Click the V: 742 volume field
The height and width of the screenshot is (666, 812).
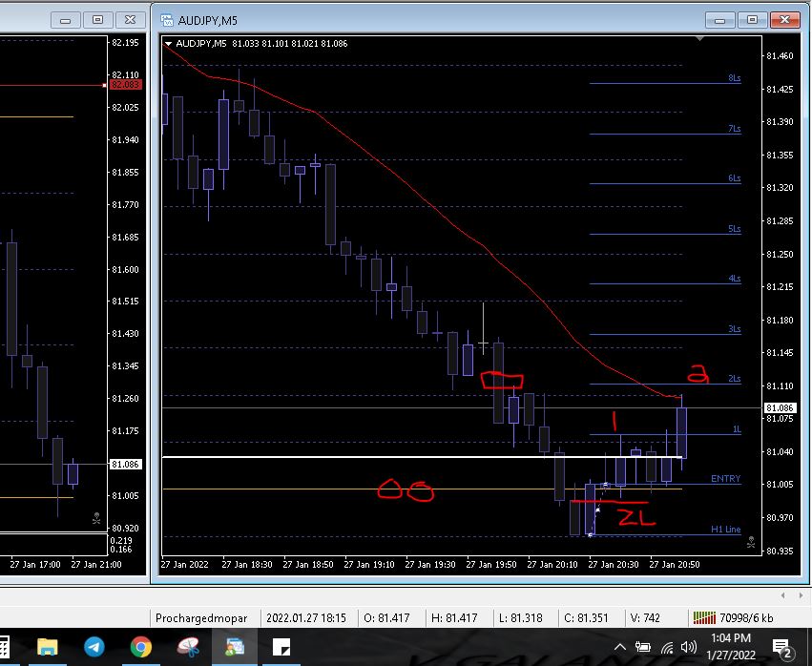645,618
